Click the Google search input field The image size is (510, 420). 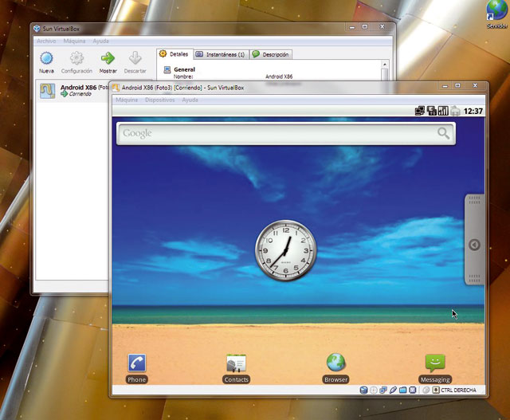tap(286, 134)
